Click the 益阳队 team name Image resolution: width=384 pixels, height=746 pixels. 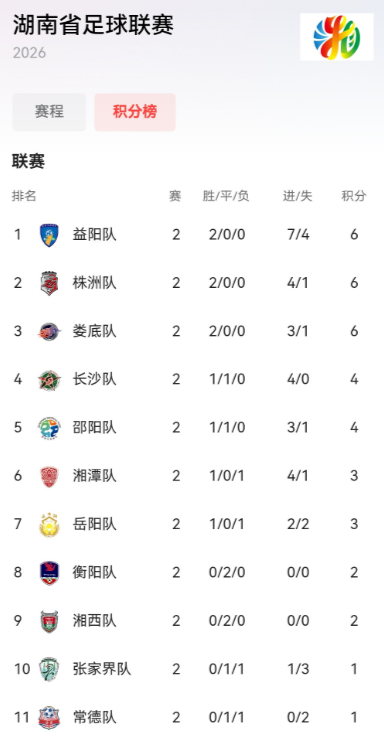coord(94,235)
